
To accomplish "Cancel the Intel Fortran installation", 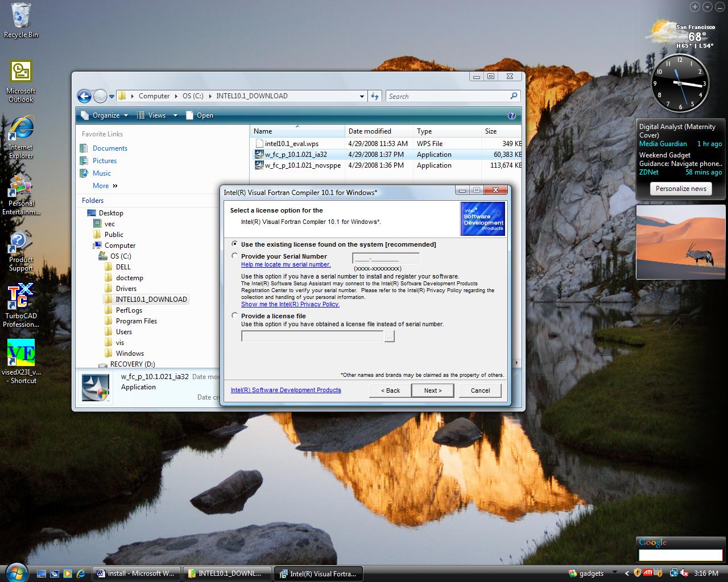I will click(480, 390).
